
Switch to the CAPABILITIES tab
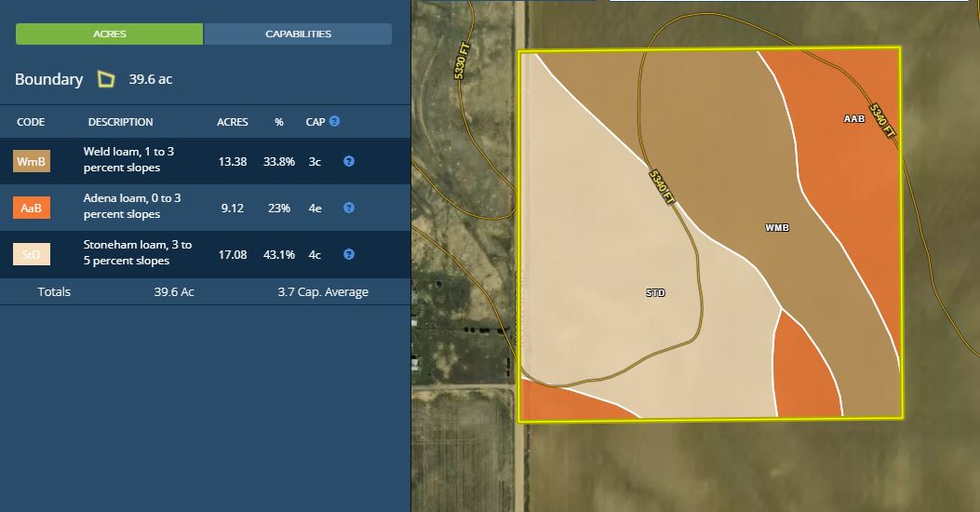[298, 34]
